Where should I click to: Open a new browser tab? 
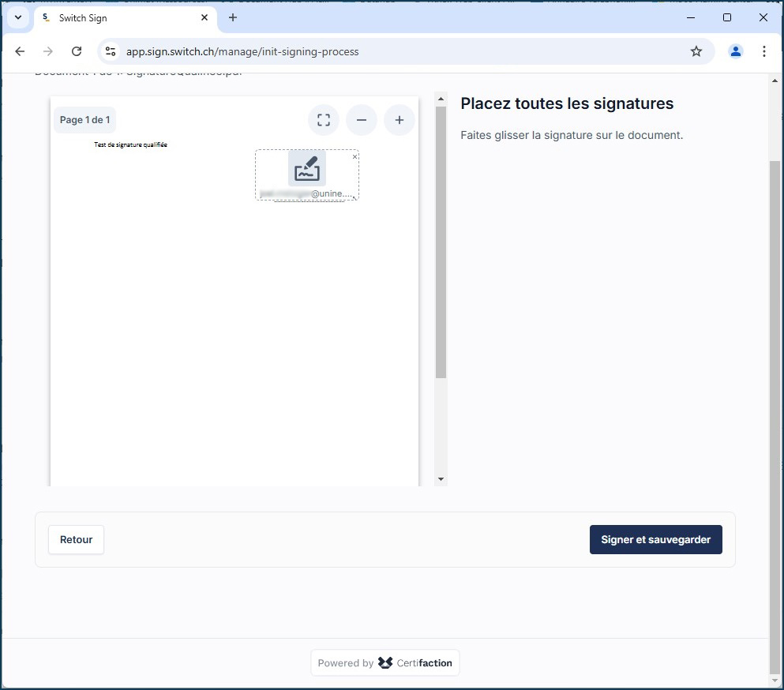[x=233, y=17]
